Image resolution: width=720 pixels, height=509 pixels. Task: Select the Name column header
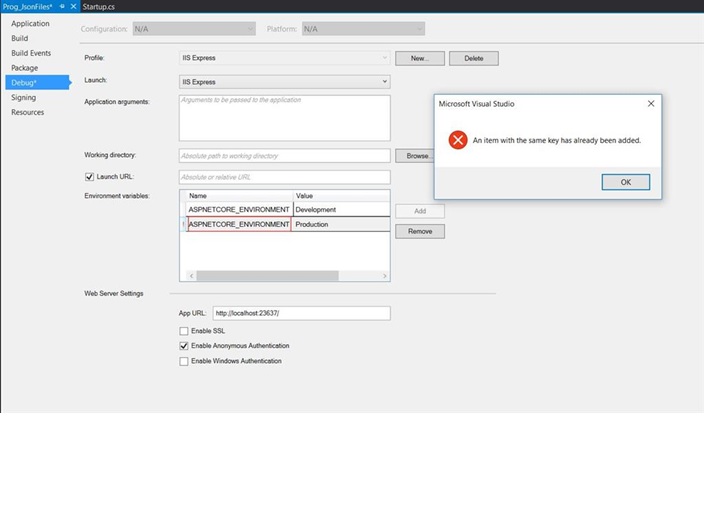coord(239,196)
